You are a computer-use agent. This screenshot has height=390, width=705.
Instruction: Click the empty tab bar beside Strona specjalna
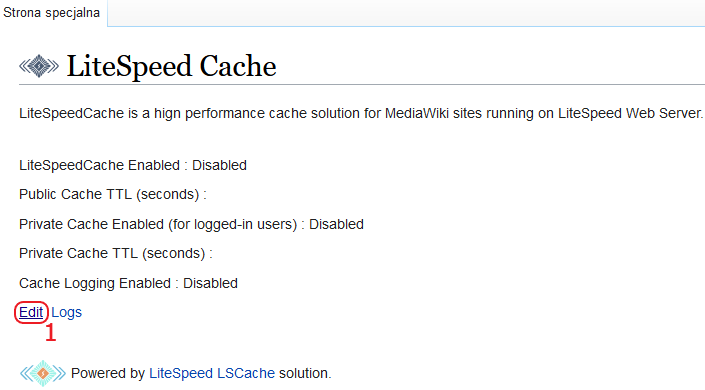click(x=406, y=13)
